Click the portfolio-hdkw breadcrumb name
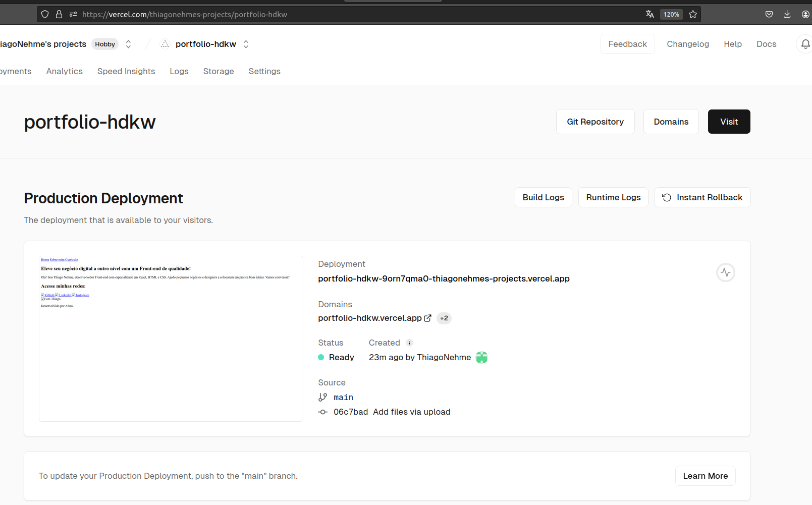812x505 pixels. pyautogui.click(x=206, y=44)
